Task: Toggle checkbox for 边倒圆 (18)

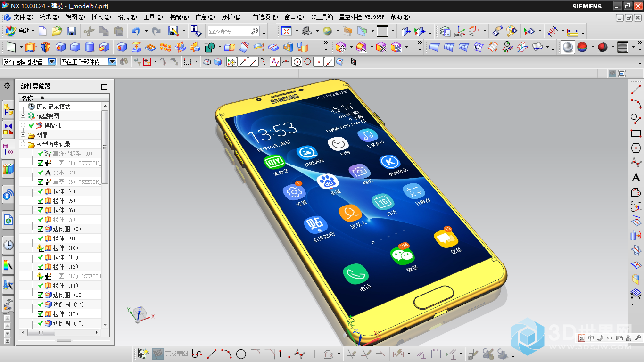Action: pyautogui.click(x=40, y=323)
